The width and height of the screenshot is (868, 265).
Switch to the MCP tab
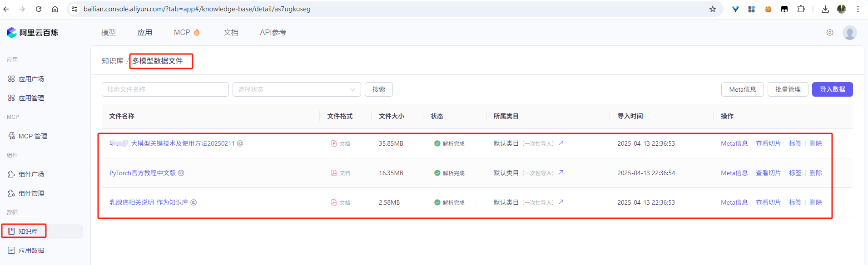click(x=187, y=33)
